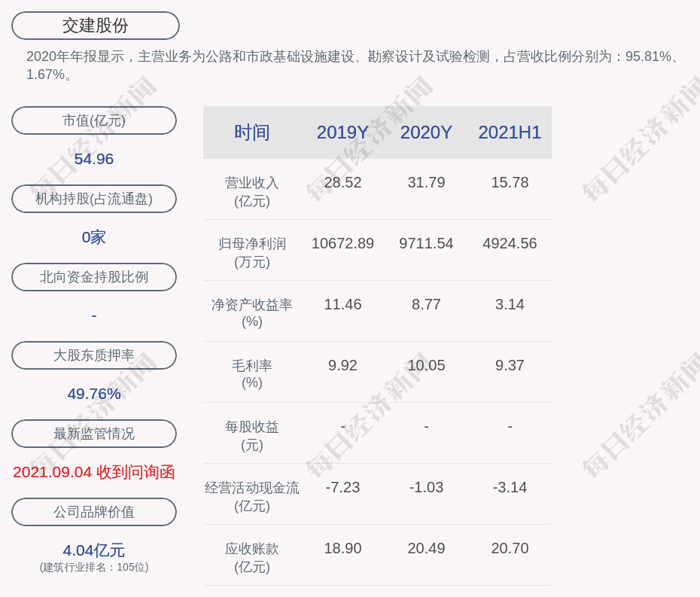Click the red 2021.09.04 收到问询函 text
This screenshot has height=597, width=700.
[94, 472]
